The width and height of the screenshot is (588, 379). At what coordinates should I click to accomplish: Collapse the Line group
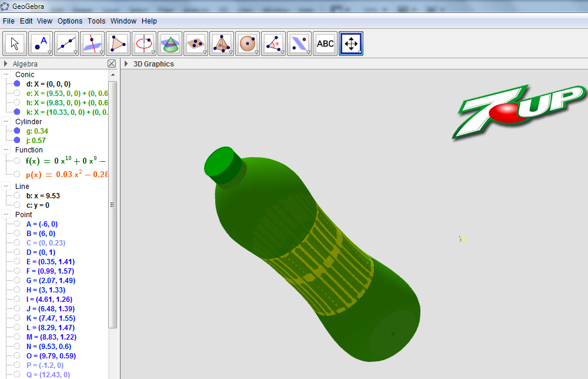coord(6,186)
